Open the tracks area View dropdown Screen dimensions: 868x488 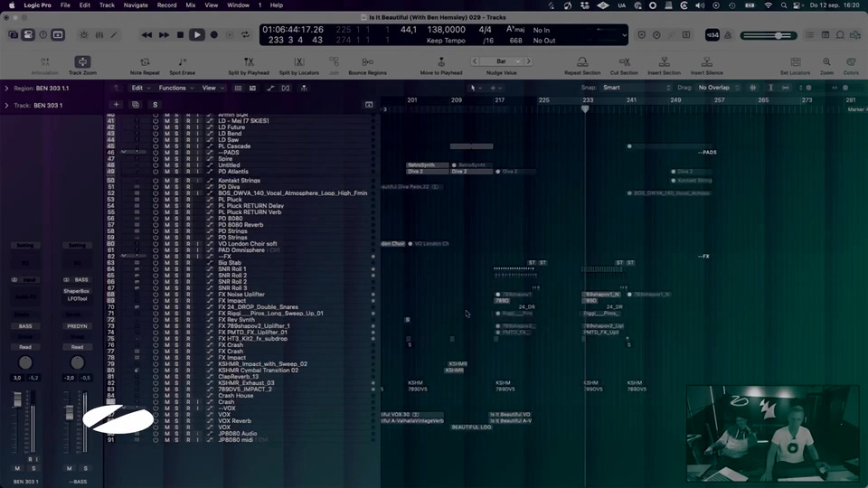(212, 88)
